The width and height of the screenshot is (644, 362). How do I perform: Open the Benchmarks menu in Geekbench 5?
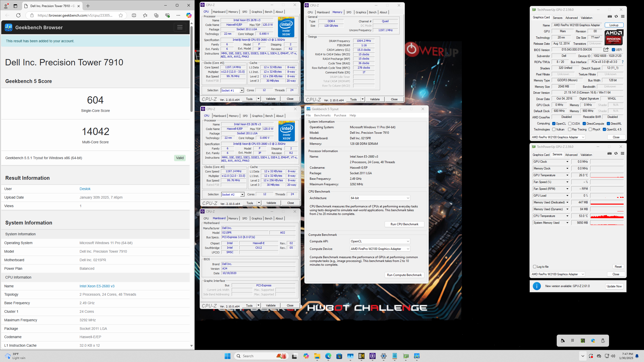(x=322, y=115)
